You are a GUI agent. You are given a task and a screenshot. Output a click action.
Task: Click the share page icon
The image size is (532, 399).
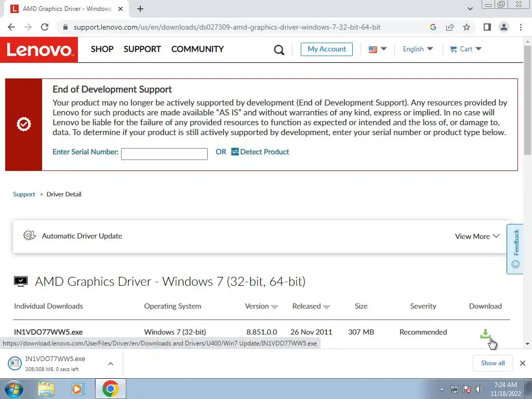(x=450, y=27)
